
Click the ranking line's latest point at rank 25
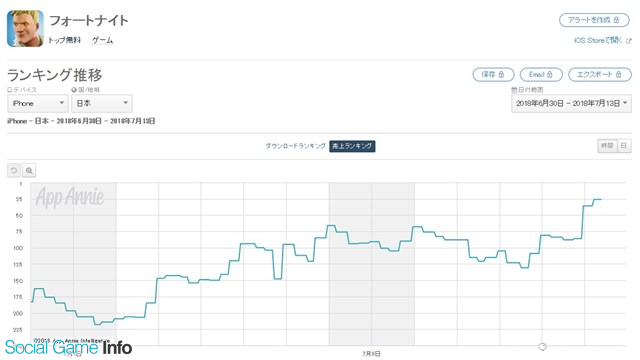(600, 199)
